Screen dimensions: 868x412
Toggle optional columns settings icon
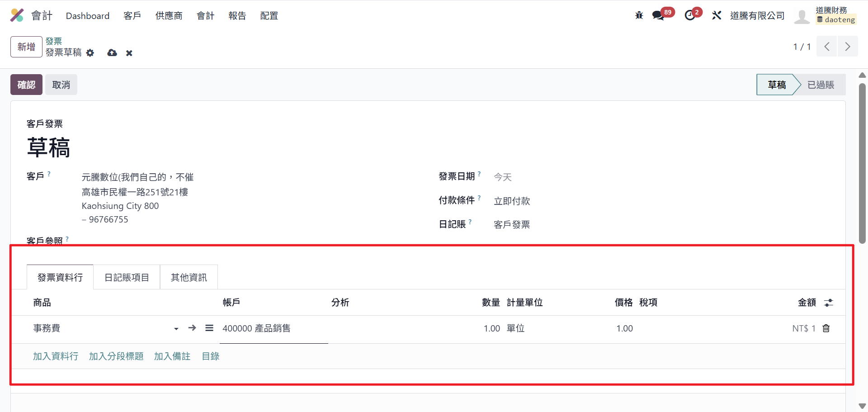click(x=828, y=303)
